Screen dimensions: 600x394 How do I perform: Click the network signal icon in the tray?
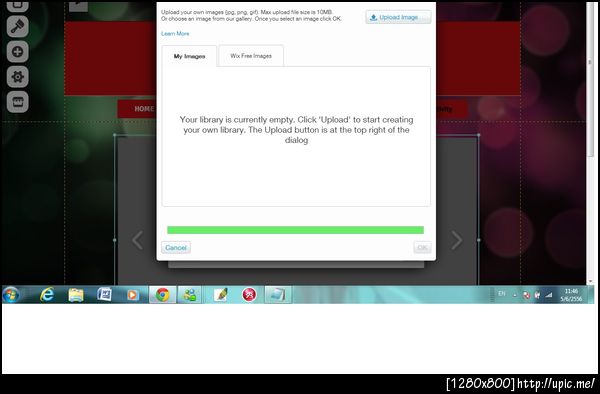[549, 295]
